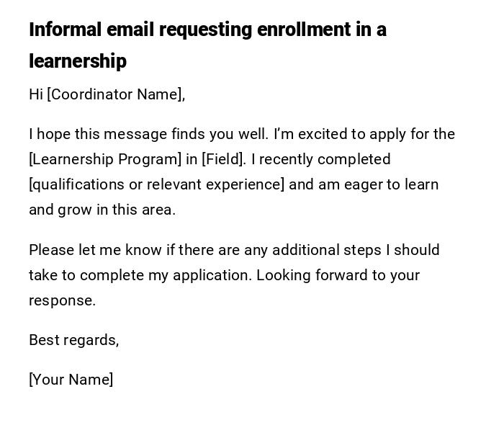The height and width of the screenshot is (425, 504).
Task: Click the [qualifications or relevant experience] placeholder
Action: click(x=156, y=184)
